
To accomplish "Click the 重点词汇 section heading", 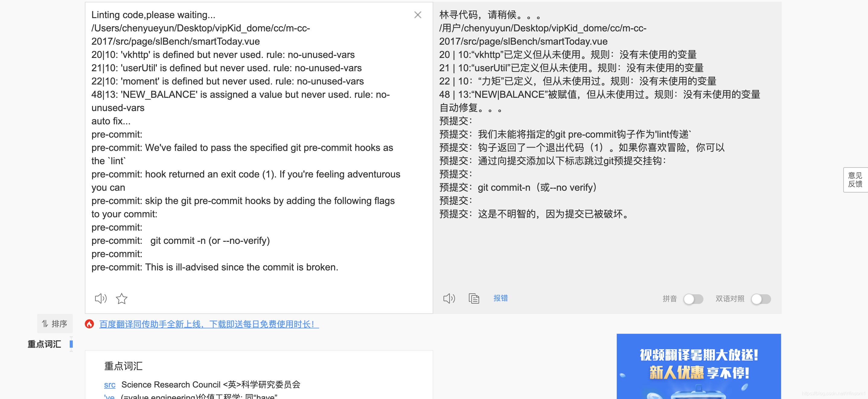I will (x=123, y=366).
